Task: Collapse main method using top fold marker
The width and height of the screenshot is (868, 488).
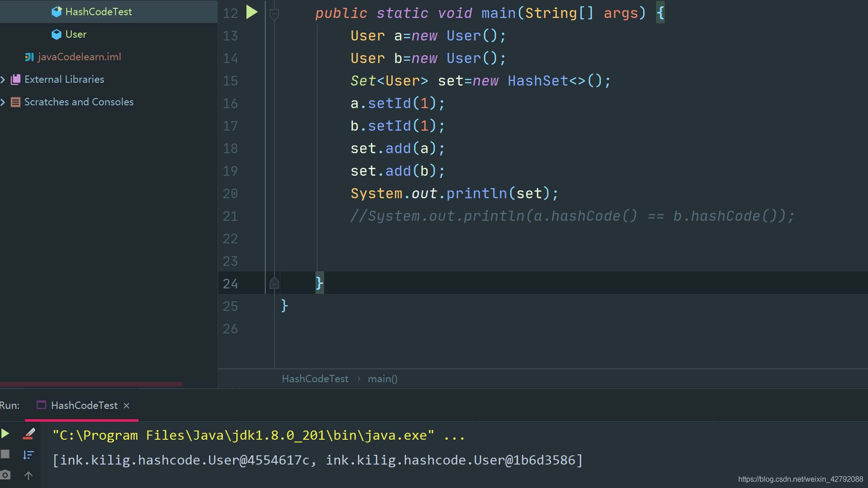Action: (x=274, y=14)
